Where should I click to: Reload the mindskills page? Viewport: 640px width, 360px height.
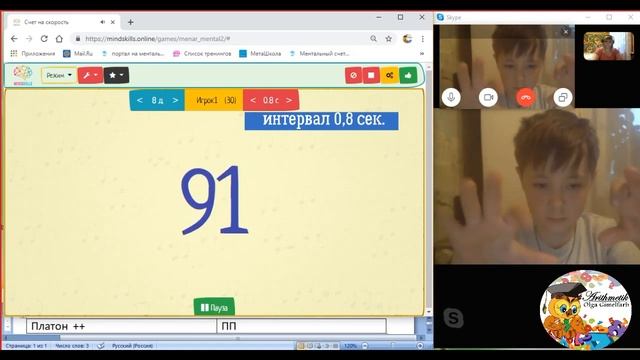click(44, 39)
